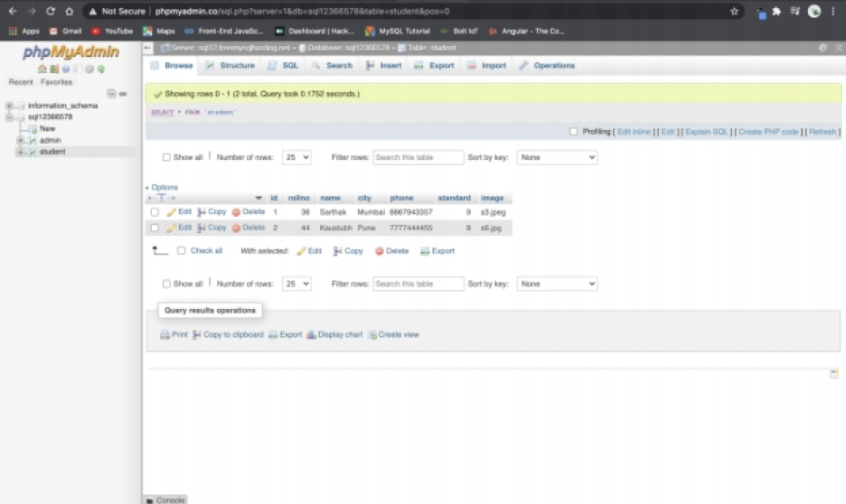Image resolution: width=846 pixels, height=504 pixels.
Task: Click the column options dropdown triangle in header
Action: pos(258,199)
